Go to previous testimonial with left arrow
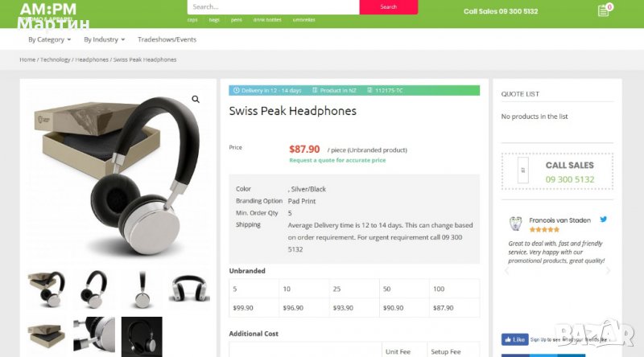Viewport: 644px width, 357px height. pyautogui.click(x=506, y=271)
